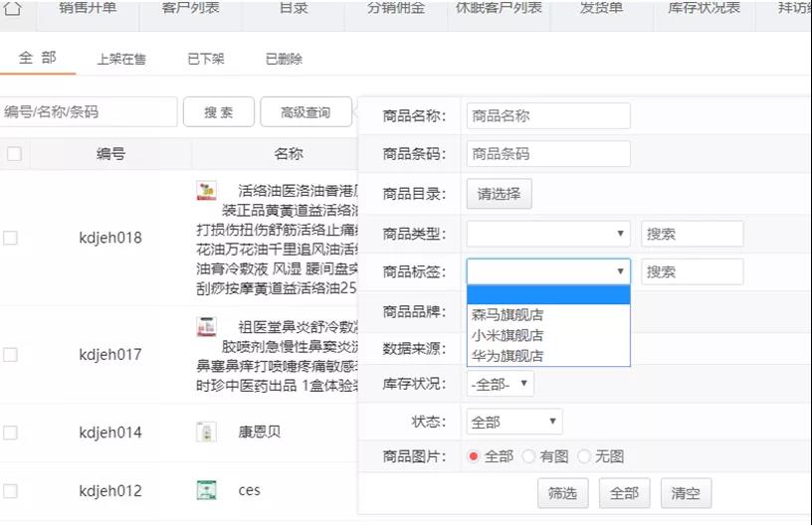Tick the select-all checkbox in table header
Image resolution: width=812 pixels, height=525 pixels.
(14, 154)
